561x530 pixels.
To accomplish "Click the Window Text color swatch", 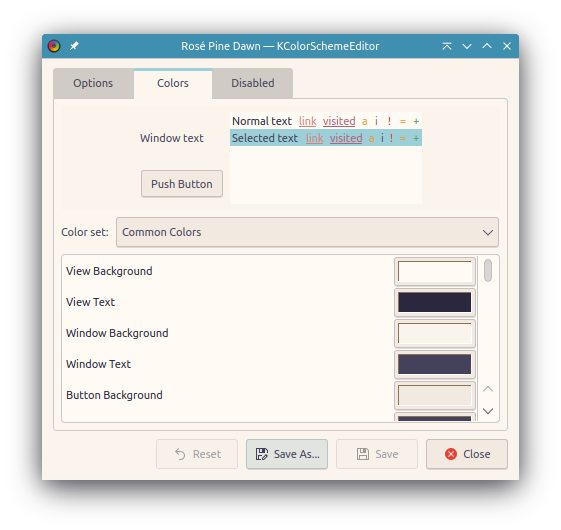I will click(435, 364).
